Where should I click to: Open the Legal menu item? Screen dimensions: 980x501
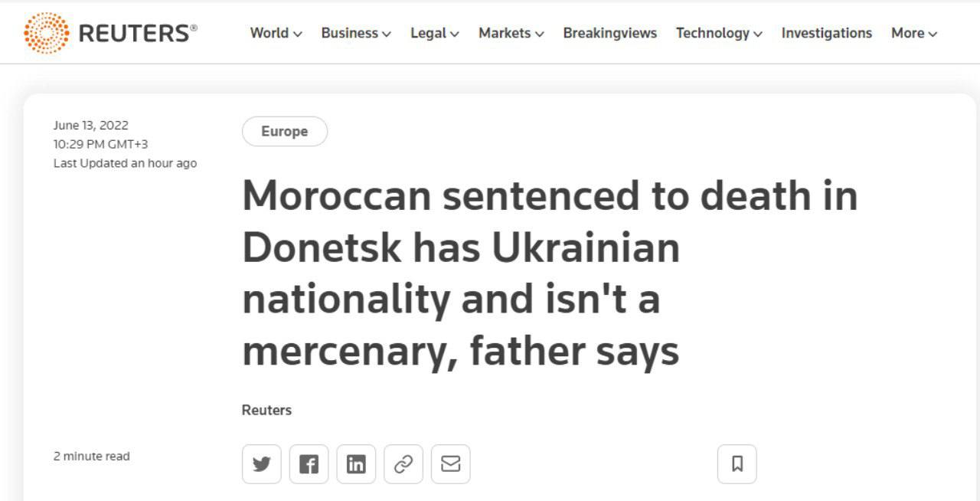[x=433, y=33]
